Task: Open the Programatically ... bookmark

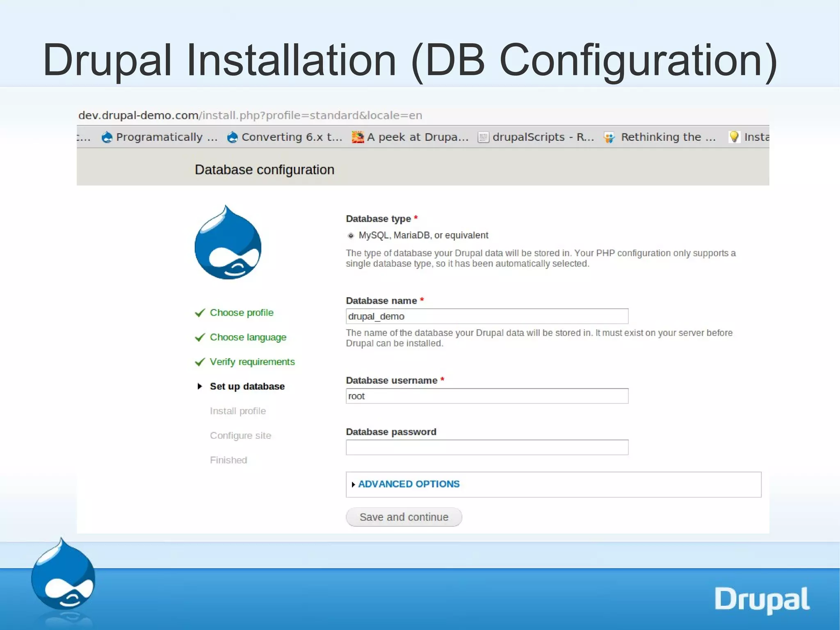Action: 160,137
